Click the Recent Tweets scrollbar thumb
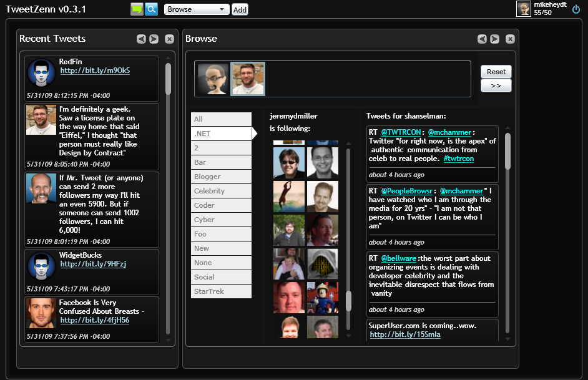 (x=168, y=79)
